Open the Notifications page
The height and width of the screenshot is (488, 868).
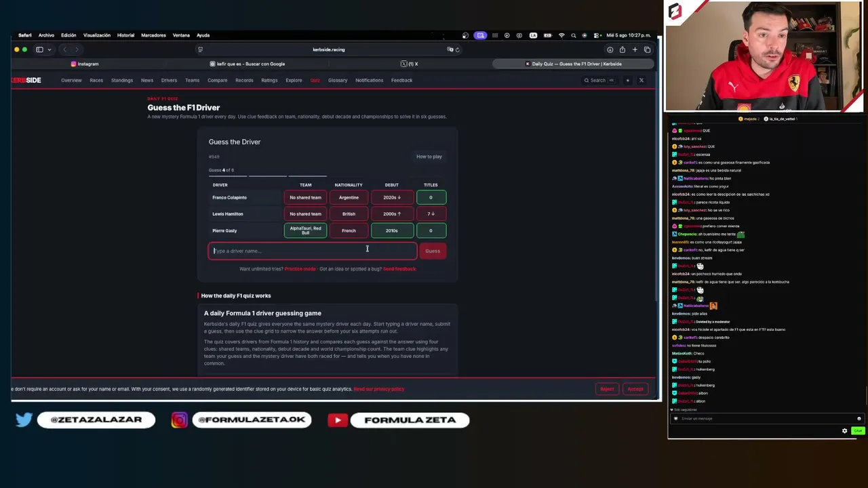tap(370, 80)
